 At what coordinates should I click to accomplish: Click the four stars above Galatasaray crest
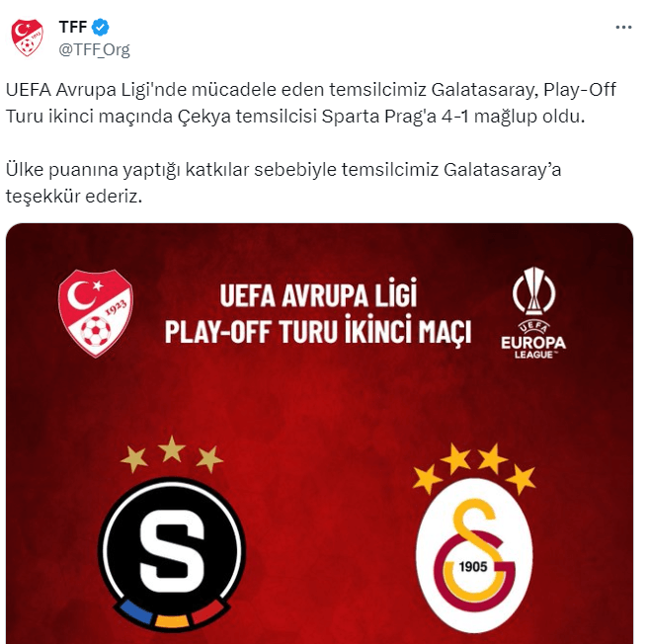coord(474,469)
